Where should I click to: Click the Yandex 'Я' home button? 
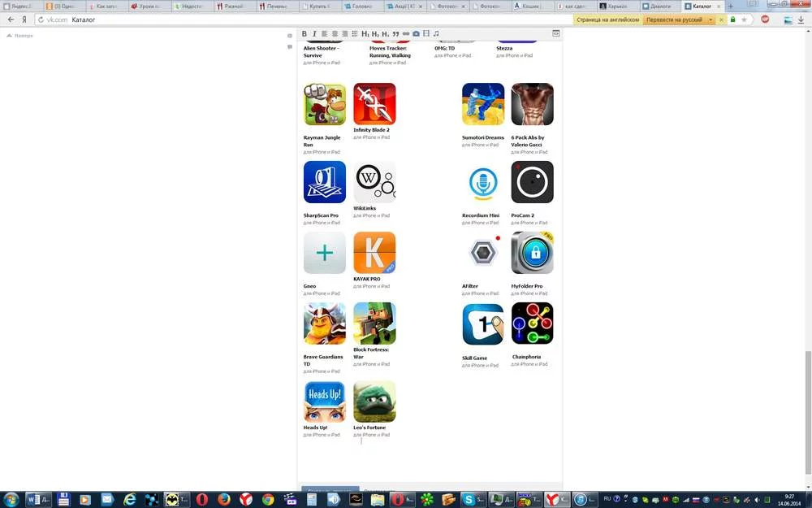[24, 20]
